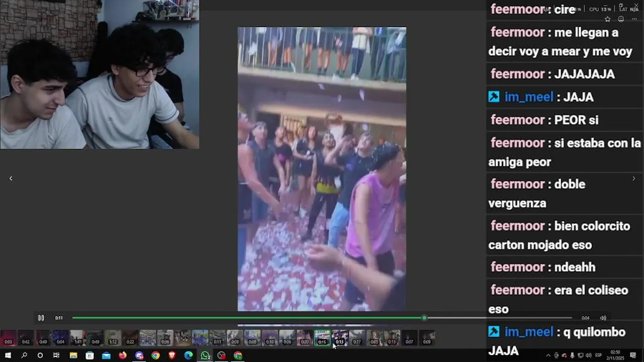Screen dimensions: 644x362
Task: Open im_meel's name on 'q quilombo'
Action: pos(529,332)
